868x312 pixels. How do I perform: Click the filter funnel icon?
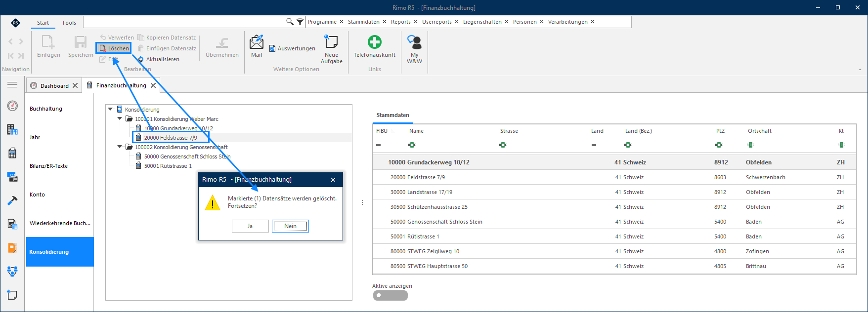point(300,22)
